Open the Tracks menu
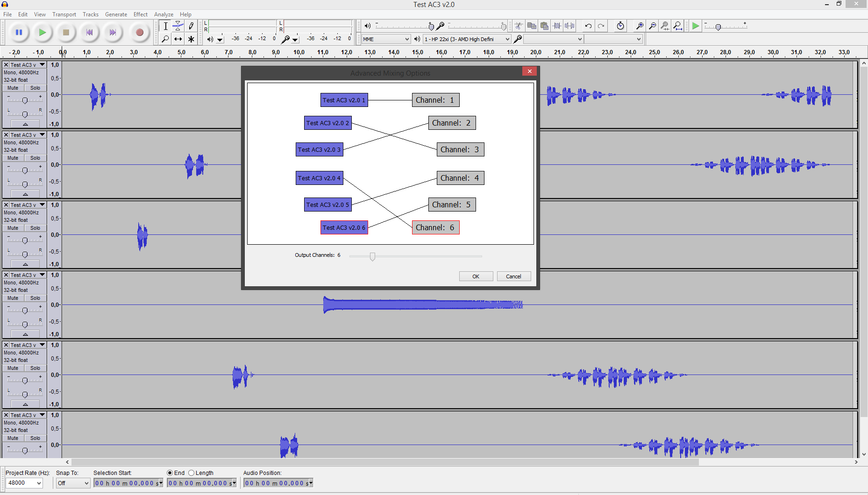The width and height of the screenshot is (868, 495). (x=91, y=14)
